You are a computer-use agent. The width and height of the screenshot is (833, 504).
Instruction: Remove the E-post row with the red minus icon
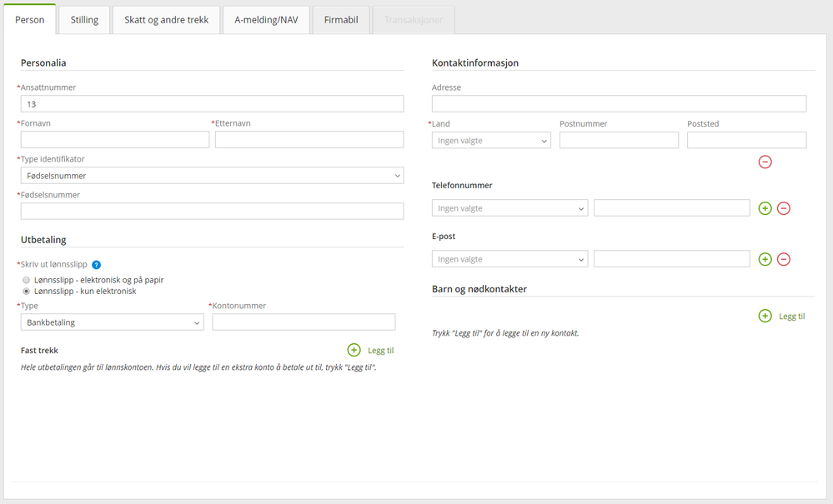tap(784, 259)
